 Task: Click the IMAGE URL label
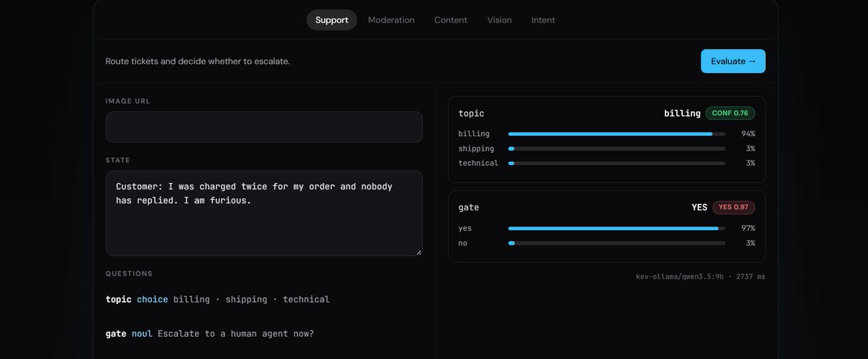pos(128,101)
